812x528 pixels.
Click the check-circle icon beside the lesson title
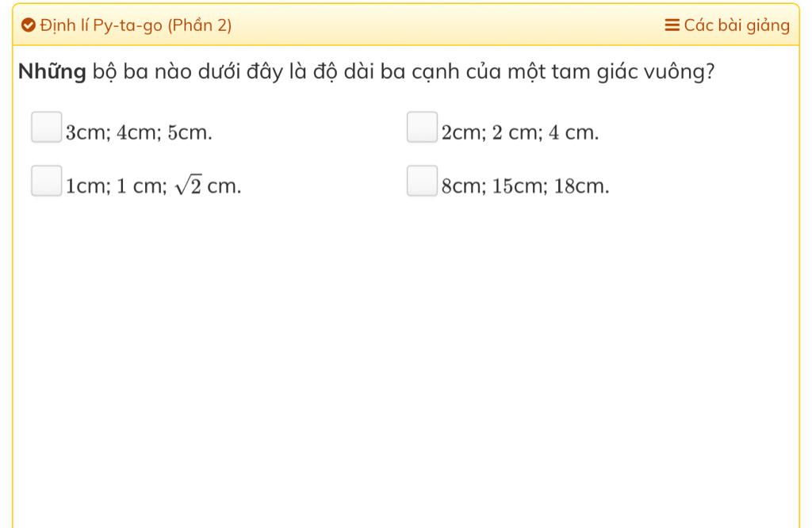(x=29, y=25)
